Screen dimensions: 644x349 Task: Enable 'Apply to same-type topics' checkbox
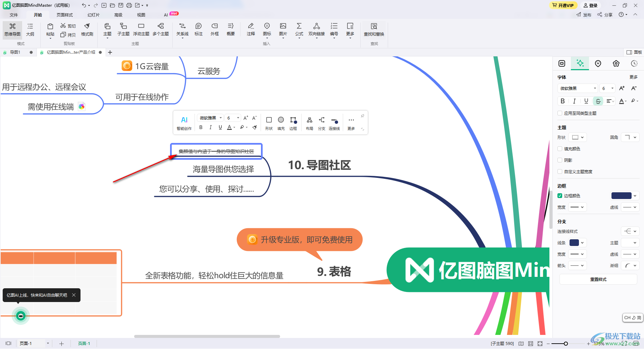click(x=560, y=113)
